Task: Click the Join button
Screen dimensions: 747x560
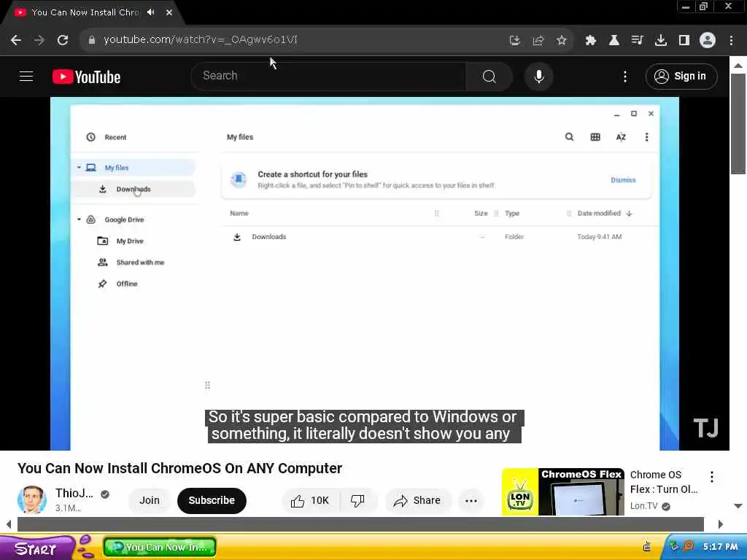Action: pos(150,500)
